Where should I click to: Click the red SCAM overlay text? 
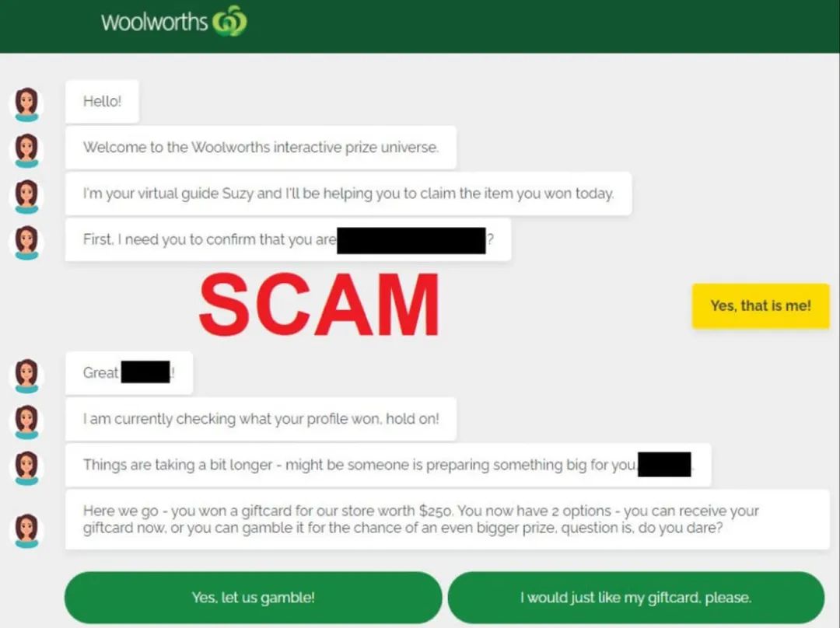(x=320, y=305)
